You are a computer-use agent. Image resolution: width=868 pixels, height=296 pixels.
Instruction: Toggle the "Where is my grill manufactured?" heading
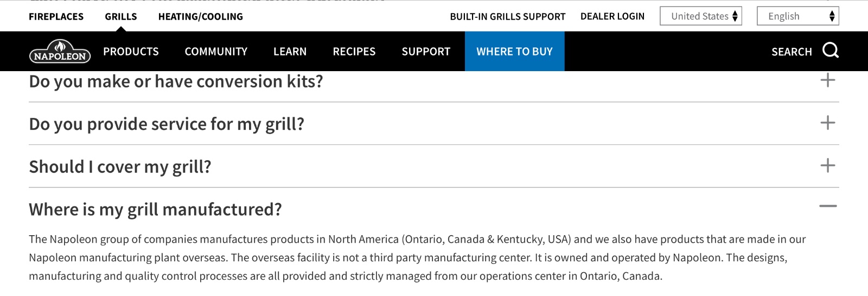click(x=155, y=209)
